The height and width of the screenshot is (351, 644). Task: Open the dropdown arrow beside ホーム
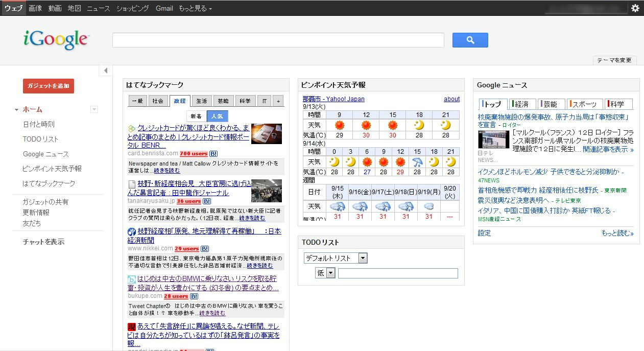pos(94,109)
